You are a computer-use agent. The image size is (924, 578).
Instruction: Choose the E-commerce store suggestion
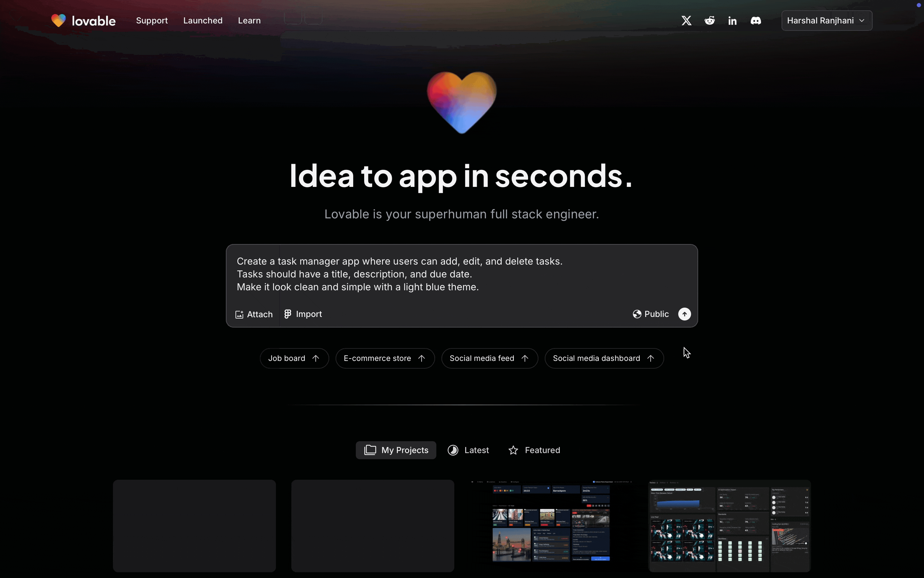tap(385, 358)
